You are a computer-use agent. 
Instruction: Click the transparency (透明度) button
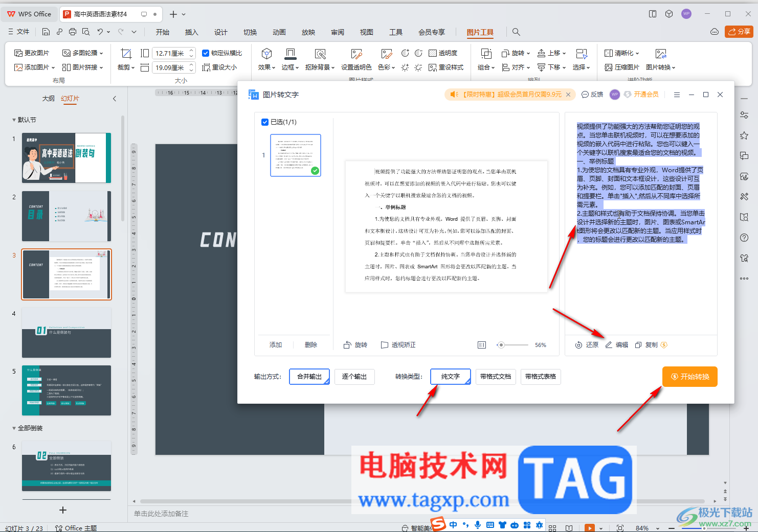443,53
